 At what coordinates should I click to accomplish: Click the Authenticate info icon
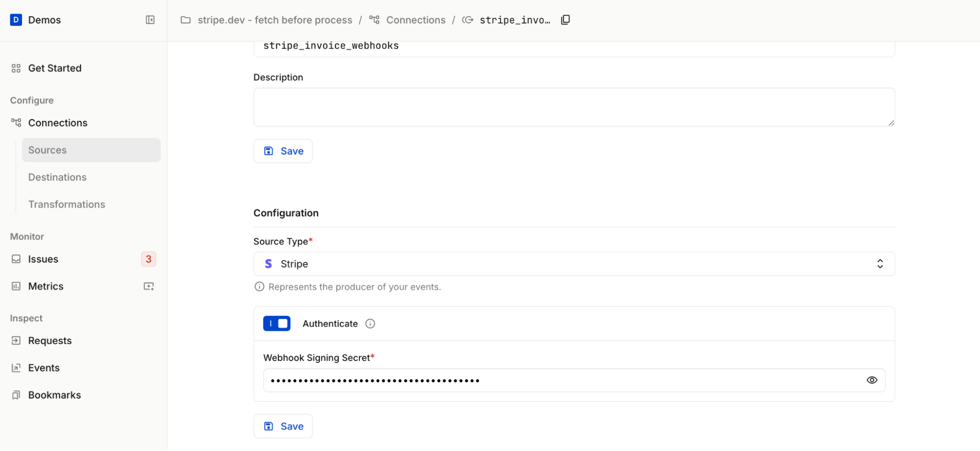(x=370, y=324)
